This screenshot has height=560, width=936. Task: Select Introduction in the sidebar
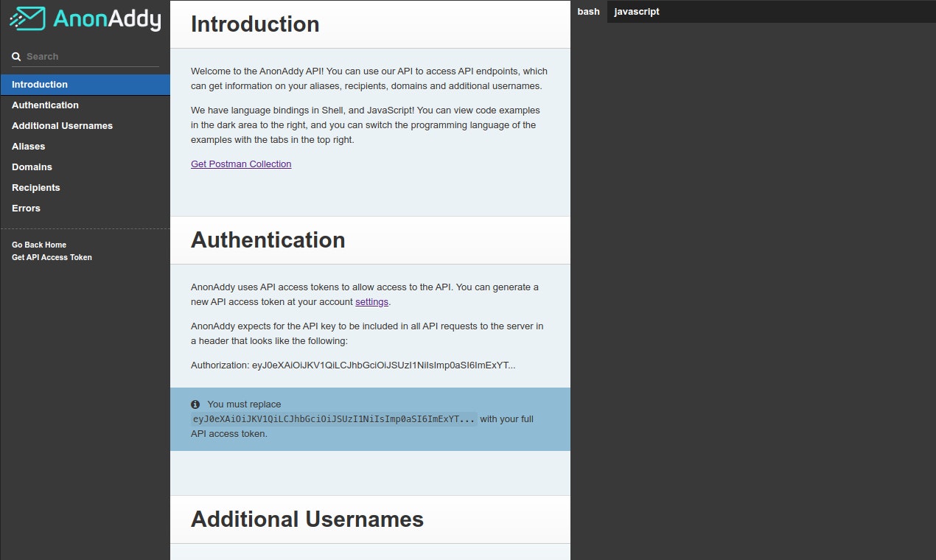[x=85, y=85]
